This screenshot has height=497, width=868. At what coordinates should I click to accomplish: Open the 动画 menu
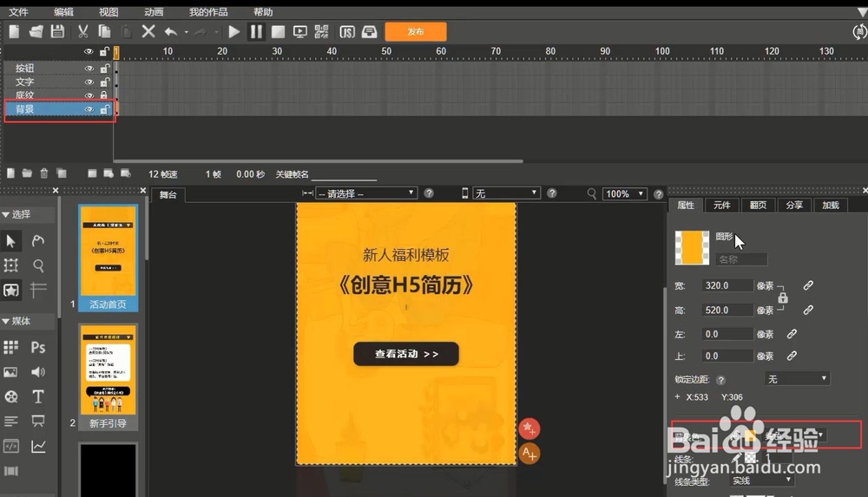[154, 12]
